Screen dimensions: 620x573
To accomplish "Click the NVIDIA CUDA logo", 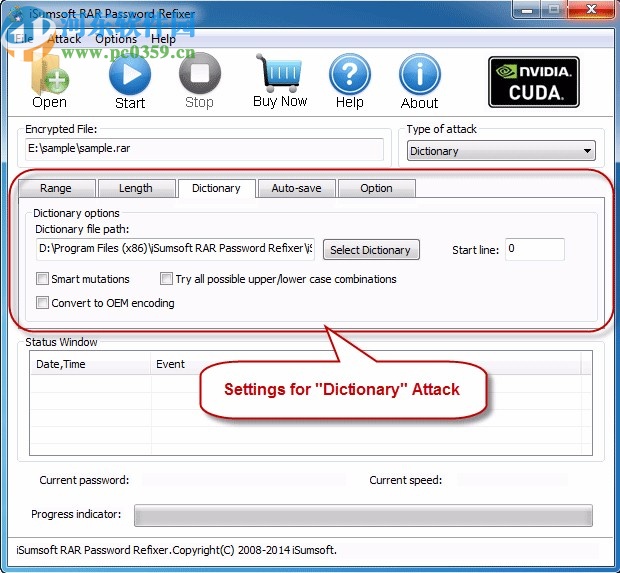I will pyautogui.click(x=534, y=82).
